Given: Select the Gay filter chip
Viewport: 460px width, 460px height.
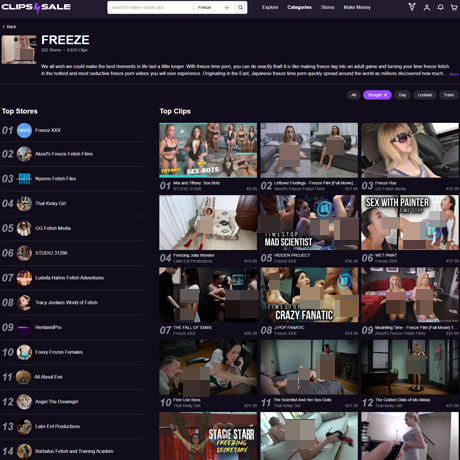Looking at the screenshot, I should (402, 95).
